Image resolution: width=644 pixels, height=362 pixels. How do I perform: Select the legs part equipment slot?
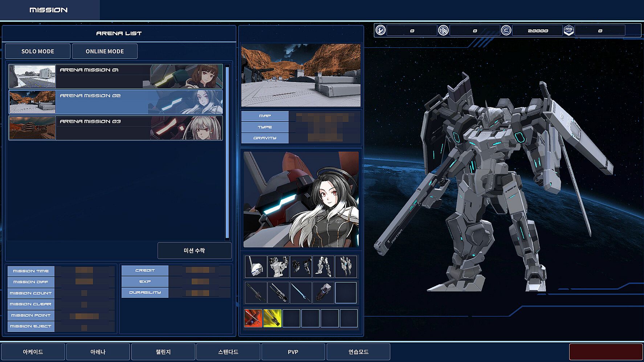[x=323, y=267]
